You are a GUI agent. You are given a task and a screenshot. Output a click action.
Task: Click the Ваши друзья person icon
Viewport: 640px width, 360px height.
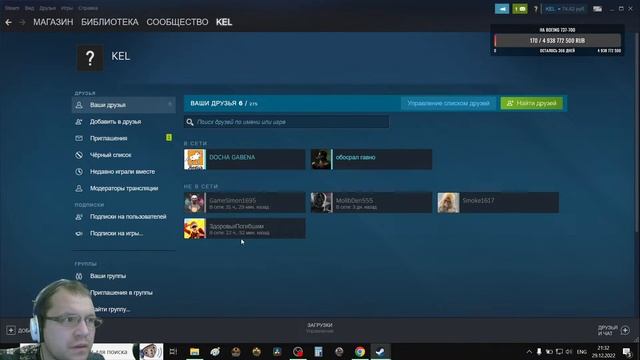79,105
